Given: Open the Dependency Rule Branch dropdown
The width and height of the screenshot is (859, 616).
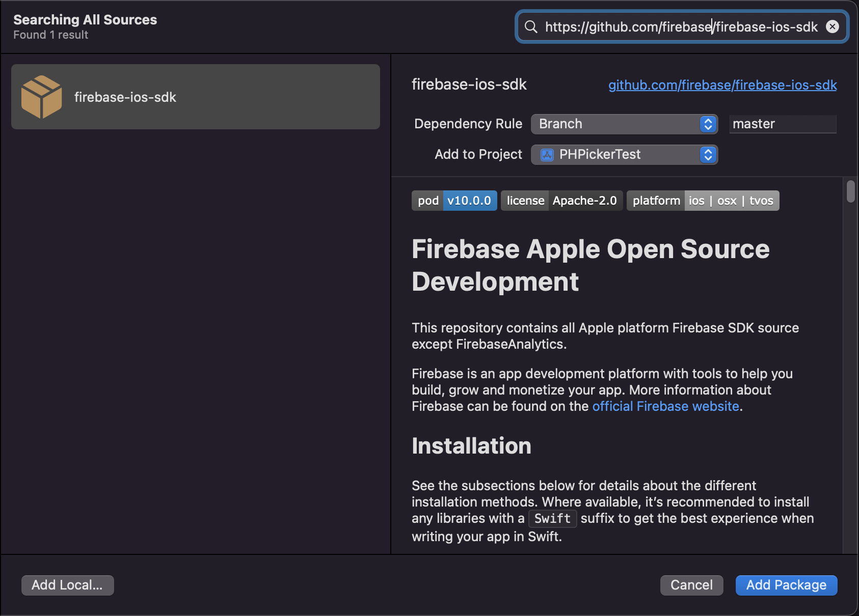Looking at the screenshot, I should 624,124.
